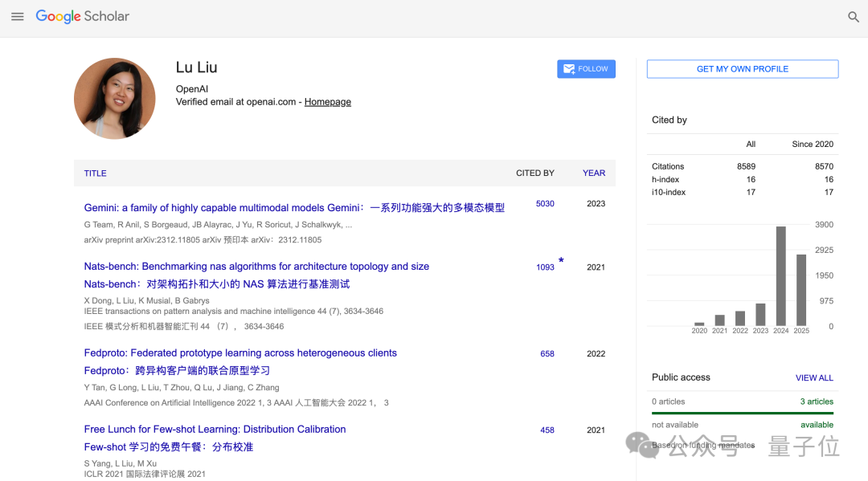Click the Public access heading
Viewport: 868px width, 481px height.
click(681, 377)
